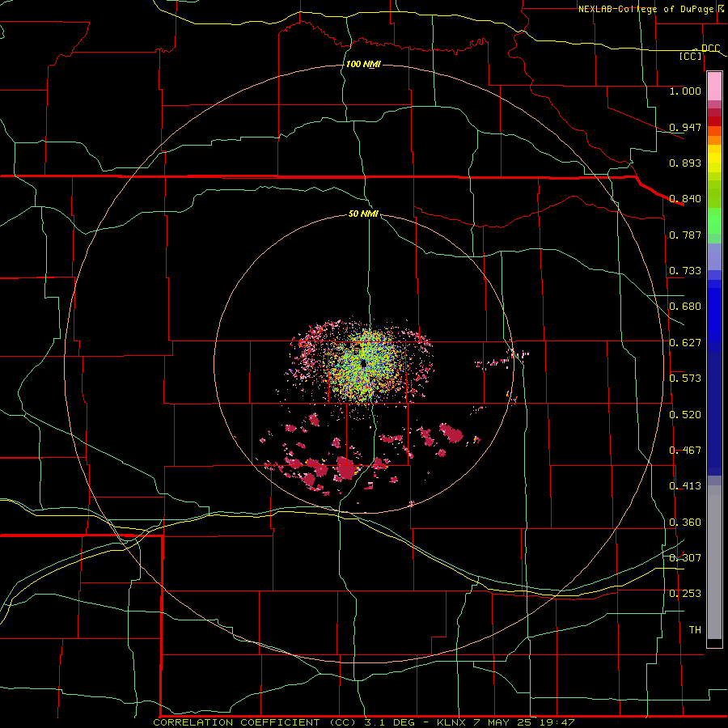Click the 0.520 color scale value
This screenshot has height=728, width=728.
pyautogui.click(x=685, y=415)
